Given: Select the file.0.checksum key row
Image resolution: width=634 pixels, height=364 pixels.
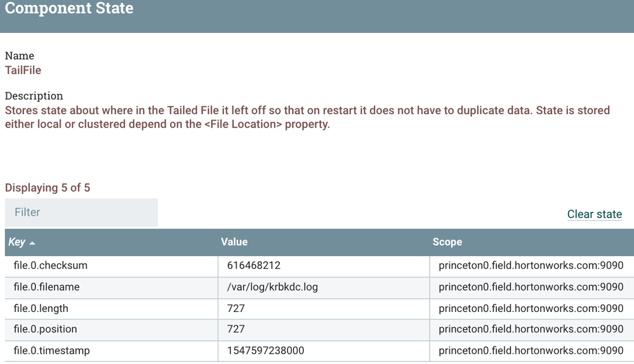Looking at the screenshot, I should coord(51,266).
